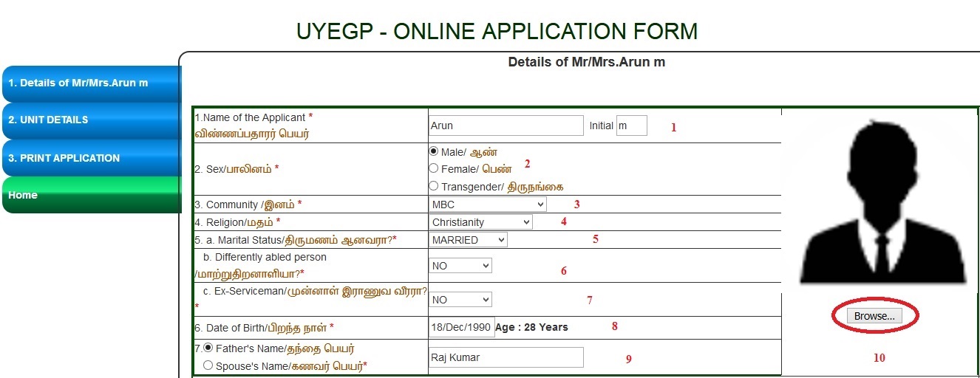
Task: Click the father's name field with Raj Kumar
Action: 506,357
